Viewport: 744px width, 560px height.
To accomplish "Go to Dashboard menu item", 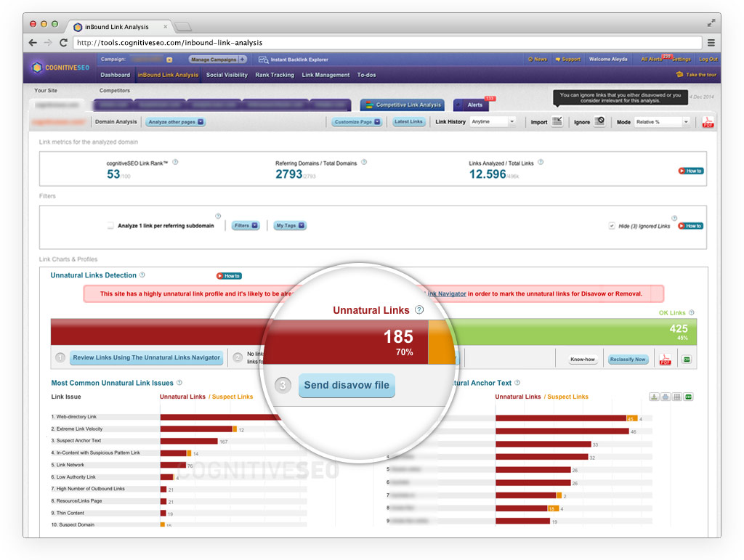I will pos(116,75).
